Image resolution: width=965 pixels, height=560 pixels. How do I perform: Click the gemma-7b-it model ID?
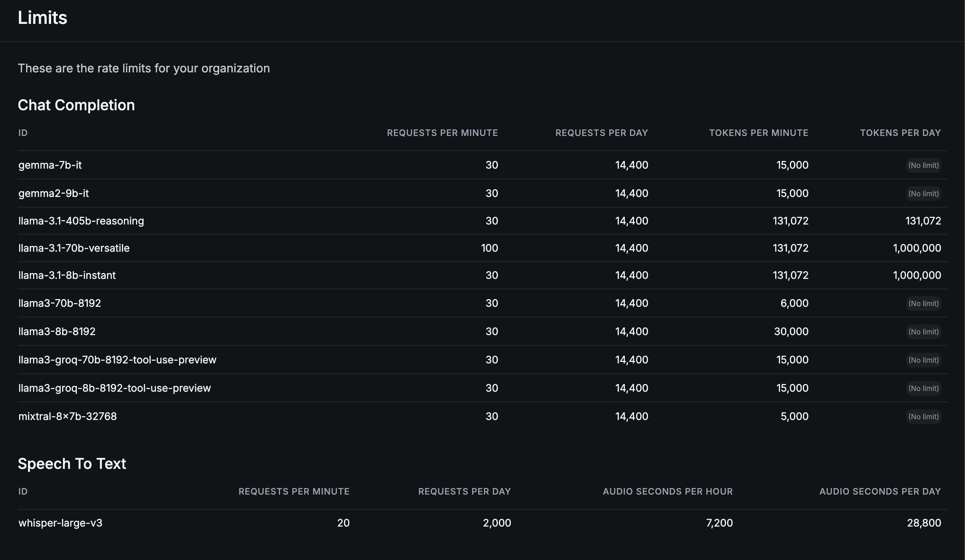click(50, 165)
